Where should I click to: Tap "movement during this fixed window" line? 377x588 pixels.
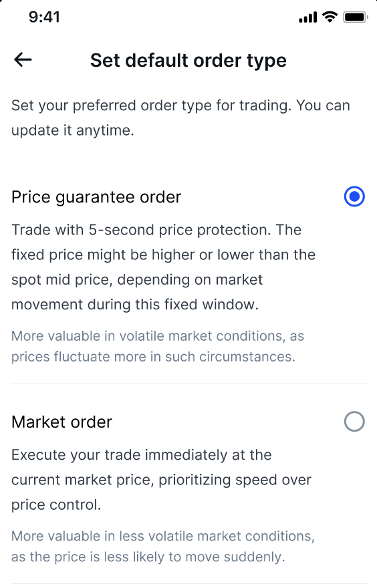[135, 305]
